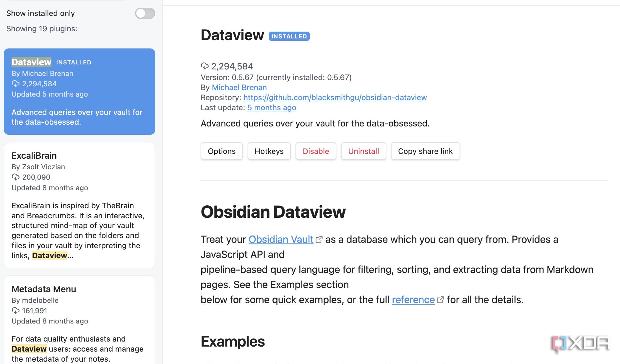The width and height of the screenshot is (620, 364).
Task: Open the obsidian-dataview GitHub repository link
Action: (x=335, y=97)
